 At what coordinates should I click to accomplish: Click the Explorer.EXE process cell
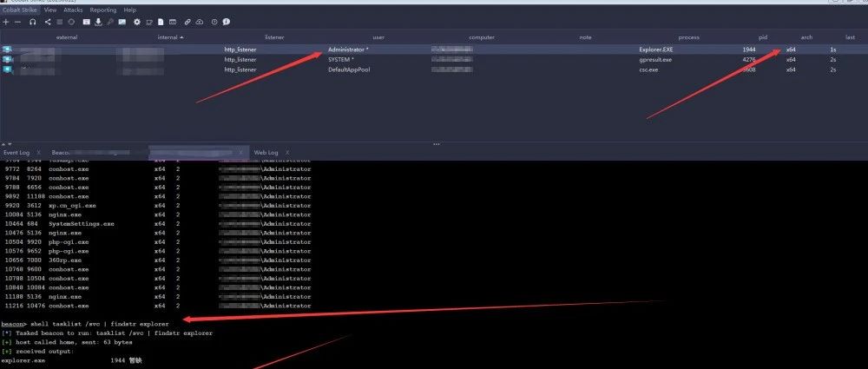[x=656, y=49]
